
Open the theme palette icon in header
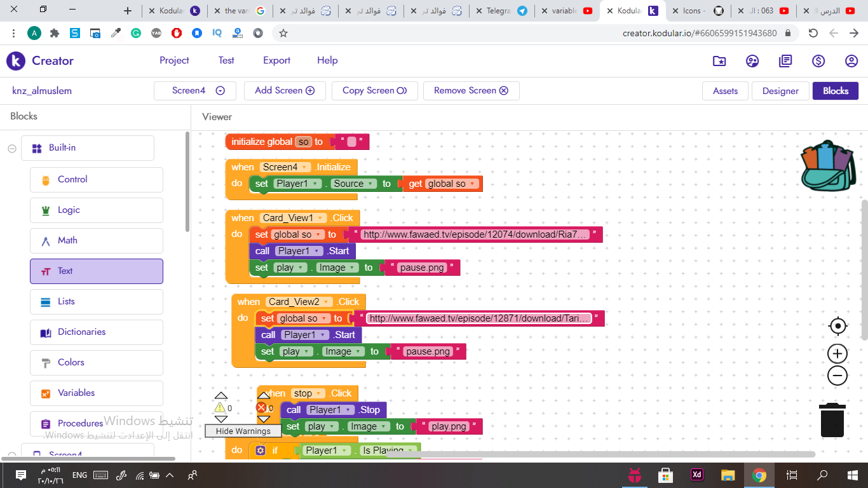point(752,61)
